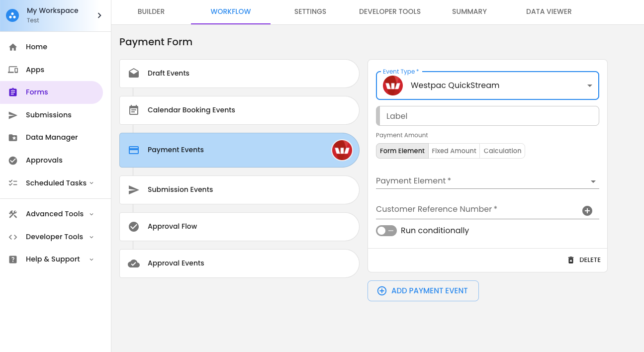Open the DATA VIEWER tab
This screenshot has width=644, height=352.
pyautogui.click(x=549, y=12)
